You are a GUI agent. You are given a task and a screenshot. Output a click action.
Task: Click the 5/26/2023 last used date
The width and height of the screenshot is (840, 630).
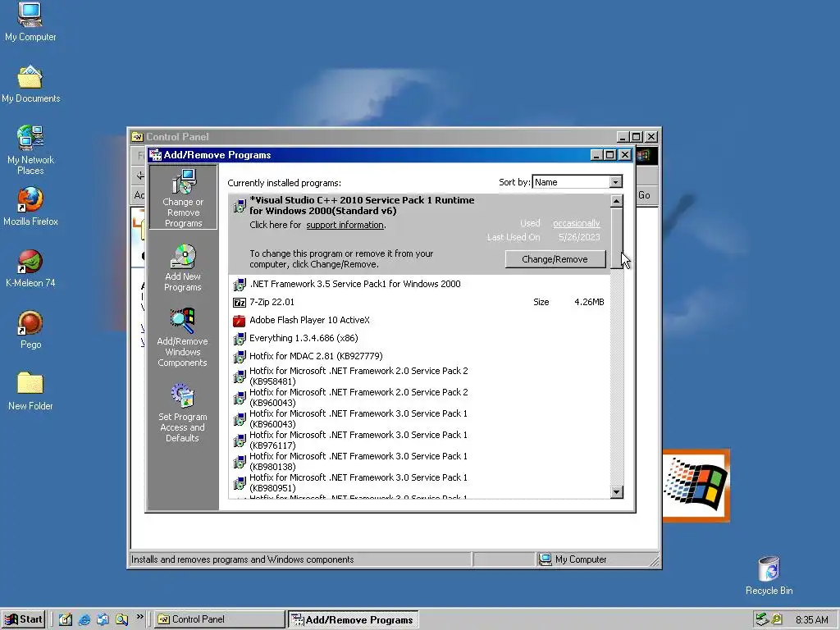tap(579, 237)
